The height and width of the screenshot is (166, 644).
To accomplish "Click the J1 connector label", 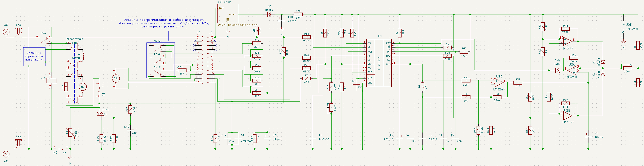I will pos(211,32).
